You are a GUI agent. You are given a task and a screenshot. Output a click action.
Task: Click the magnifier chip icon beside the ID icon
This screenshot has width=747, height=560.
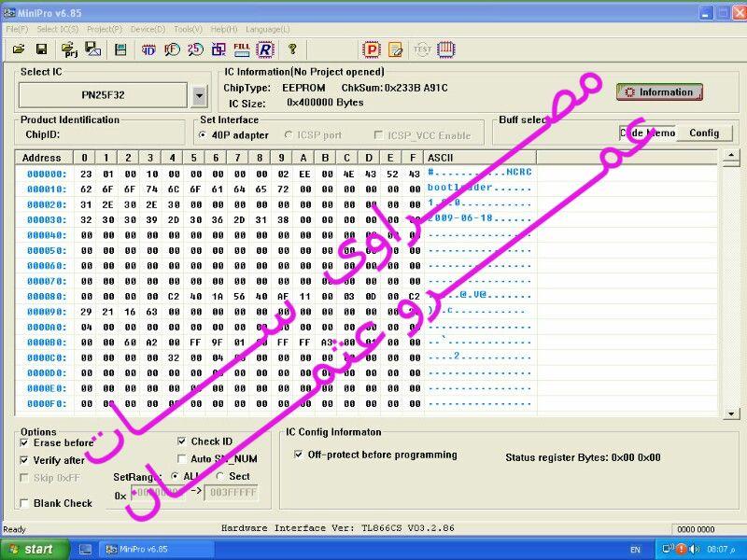(x=172, y=49)
